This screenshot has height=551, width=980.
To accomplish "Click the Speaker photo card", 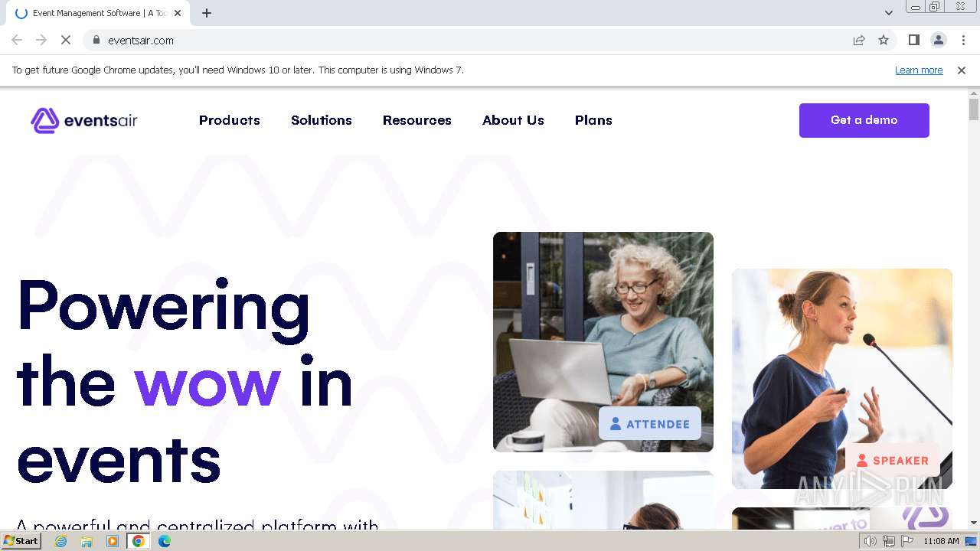I will pos(842,379).
